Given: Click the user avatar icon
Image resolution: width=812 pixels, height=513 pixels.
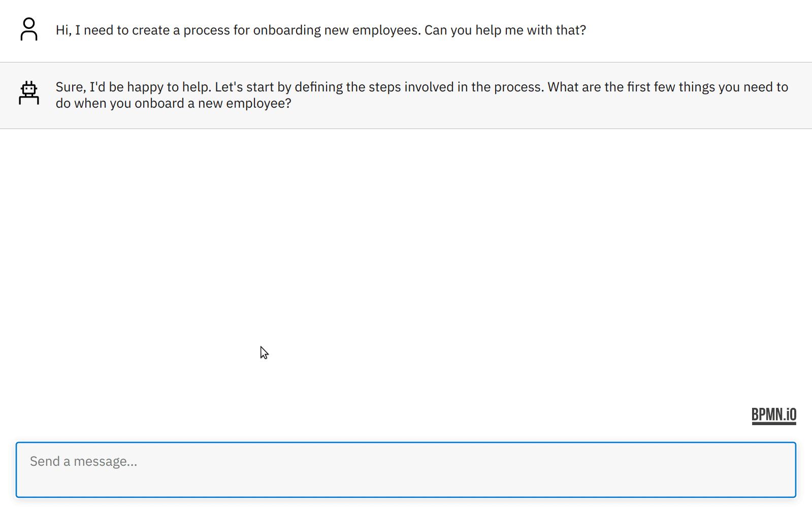Looking at the screenshot, I should 29,29.
